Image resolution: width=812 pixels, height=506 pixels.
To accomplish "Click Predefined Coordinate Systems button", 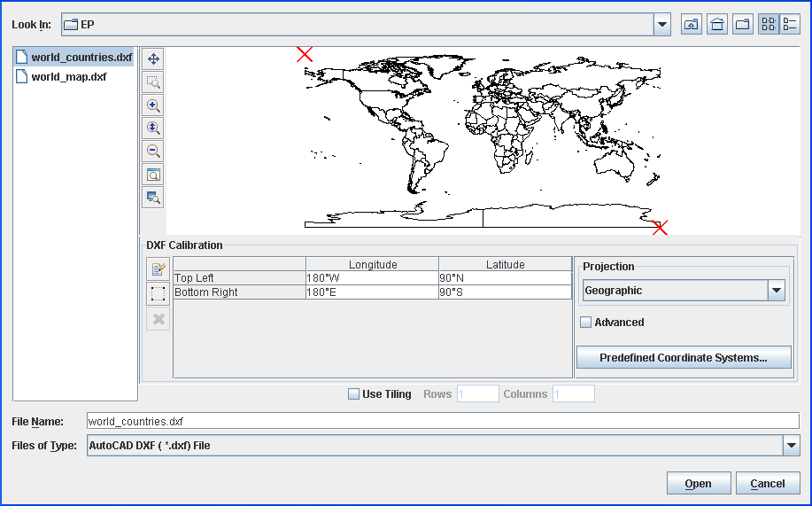I will (x=683, y=358).
